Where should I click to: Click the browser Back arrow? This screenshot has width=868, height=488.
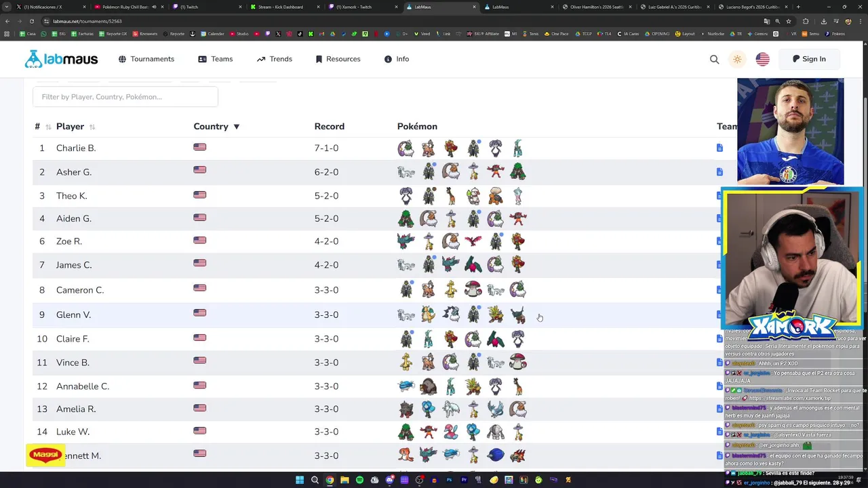point(7,21)
